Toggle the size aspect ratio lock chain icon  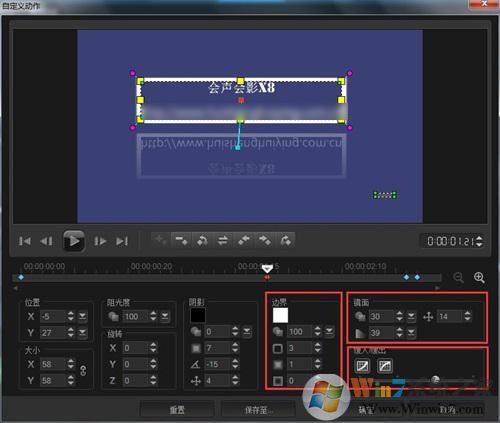[x=83, y=371]
